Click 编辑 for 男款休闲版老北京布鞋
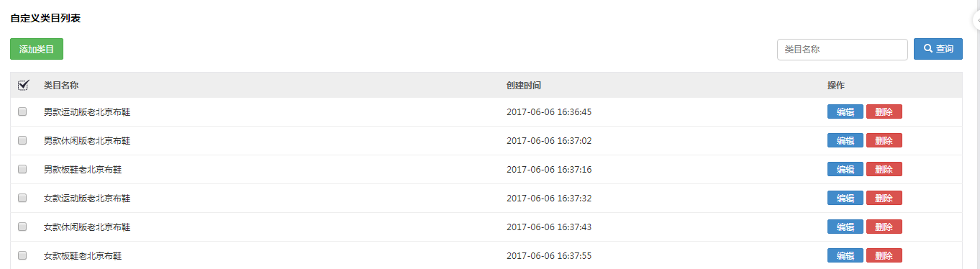The image size is (980, 269). pos(845,140)
